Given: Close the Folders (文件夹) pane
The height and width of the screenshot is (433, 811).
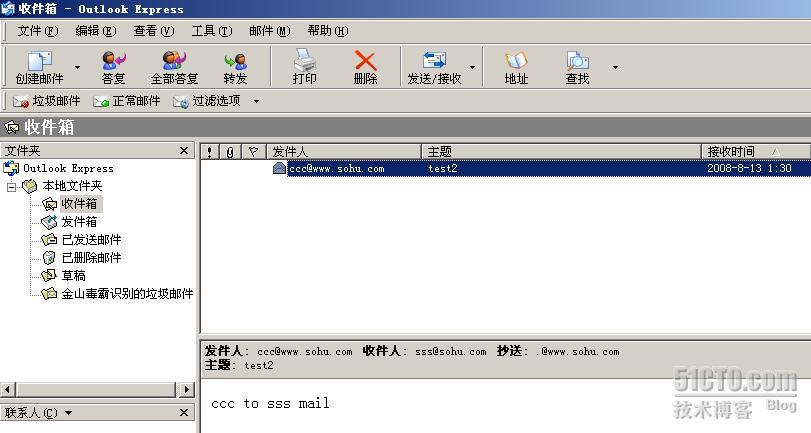Looking at the screenshot, I should click(x=184, y=151).
